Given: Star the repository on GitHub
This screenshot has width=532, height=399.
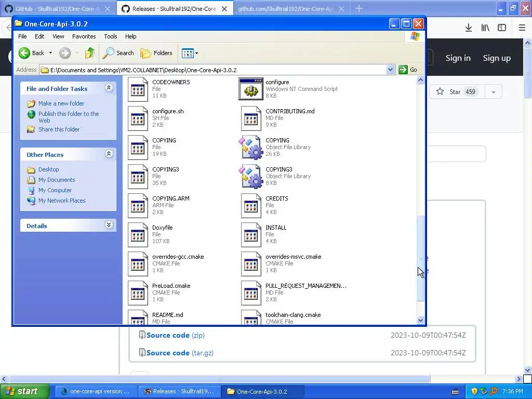Looking at the screenshot, I should [457, 92].
